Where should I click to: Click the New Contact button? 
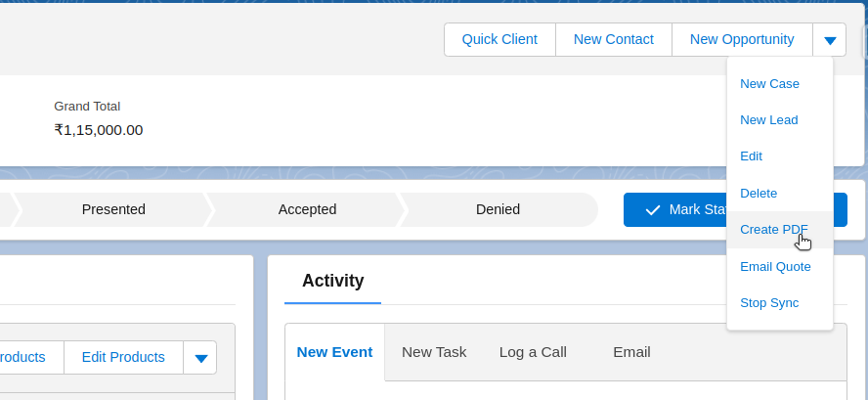coord(613,40)
